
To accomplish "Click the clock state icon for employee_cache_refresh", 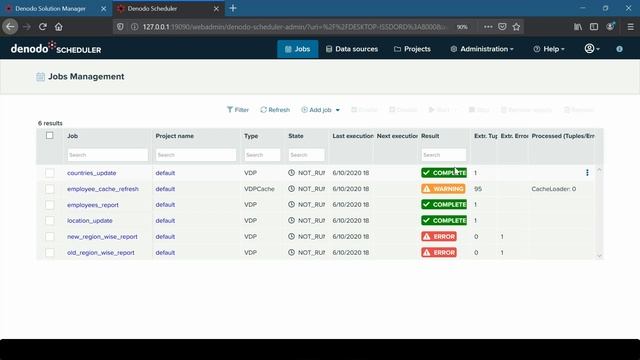I will coord(291,189).
